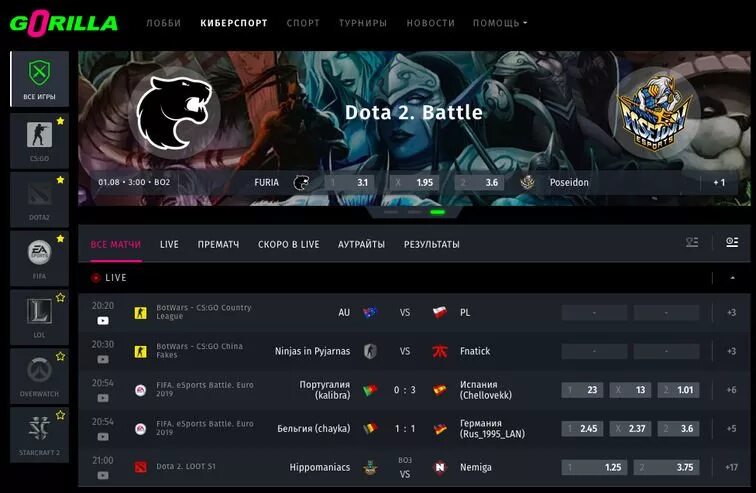Viewport: 756px width, 493px height.
Task: Select the DOTA2 sidebar icon
Action: pyautogui.click(x=40, y=195)
